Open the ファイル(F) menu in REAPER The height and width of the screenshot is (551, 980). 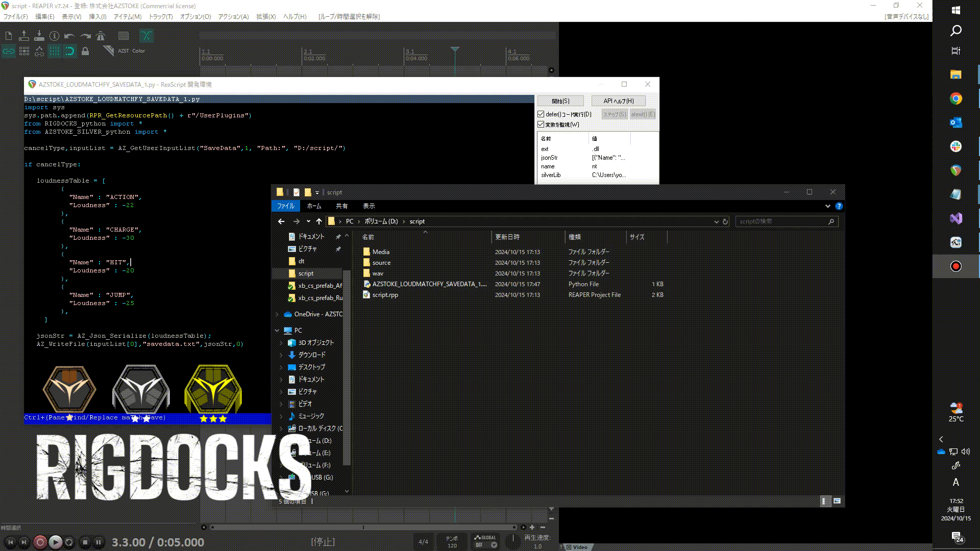click(x=16, y=16)
